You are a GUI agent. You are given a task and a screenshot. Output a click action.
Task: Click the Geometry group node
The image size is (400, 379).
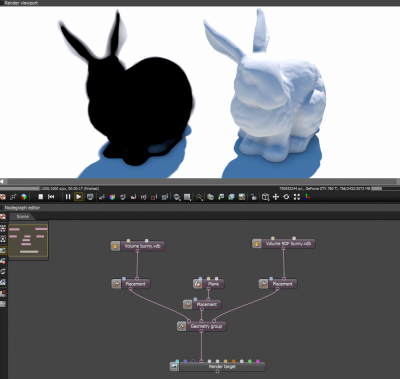[206, 326]
